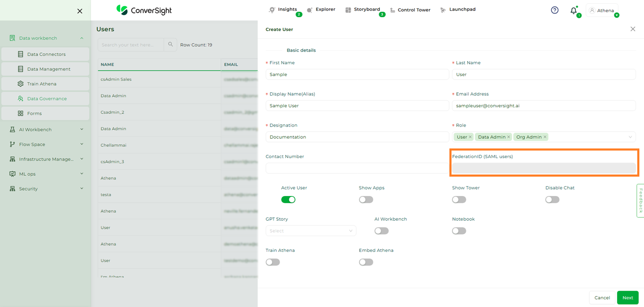Viewport: 644px width, 307px height.
Task: Open the Control Tower tab
Action: point(410,10)
